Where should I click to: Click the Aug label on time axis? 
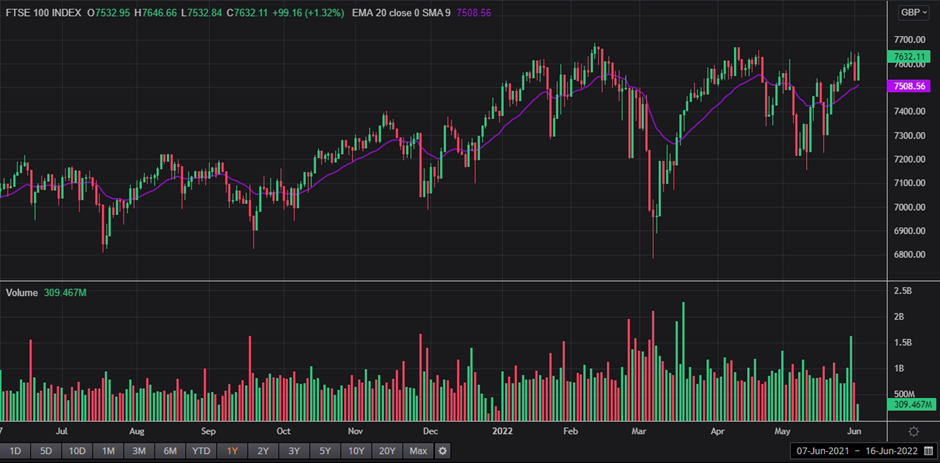tap(137, 431)
